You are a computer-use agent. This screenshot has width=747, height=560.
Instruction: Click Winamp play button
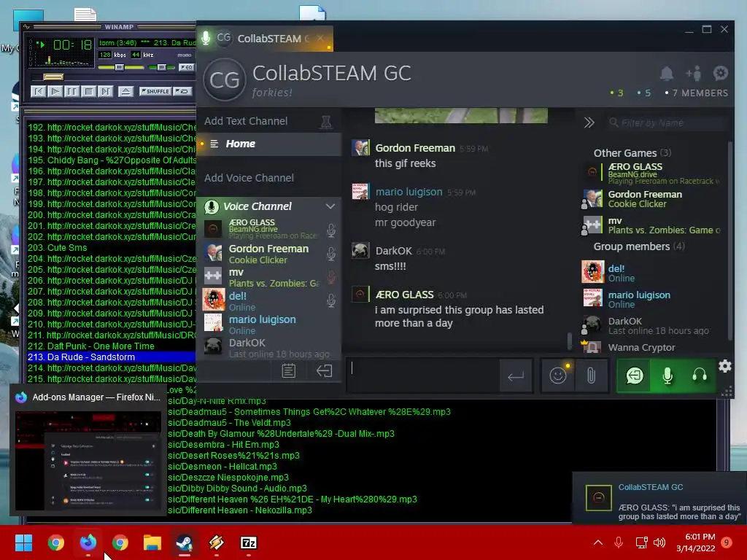(55, 91)
